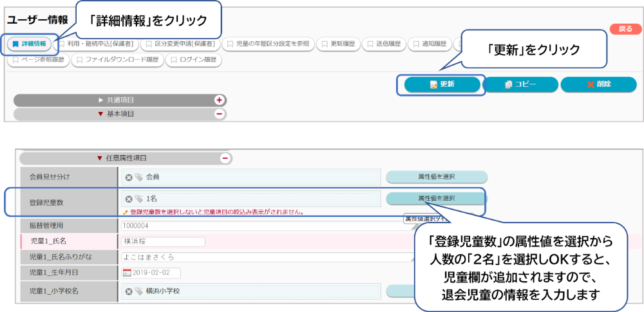Click the 削除 button
Image resolution: width=644 pixels, height=312 pixels.
tap(598, 84)
